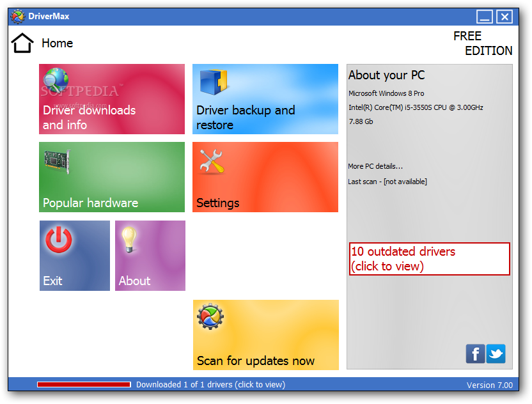This screenshot has height=404, width=532.
Task: Click Microsoft Windows 8 Pro text
Action: [x=386, y=93]
